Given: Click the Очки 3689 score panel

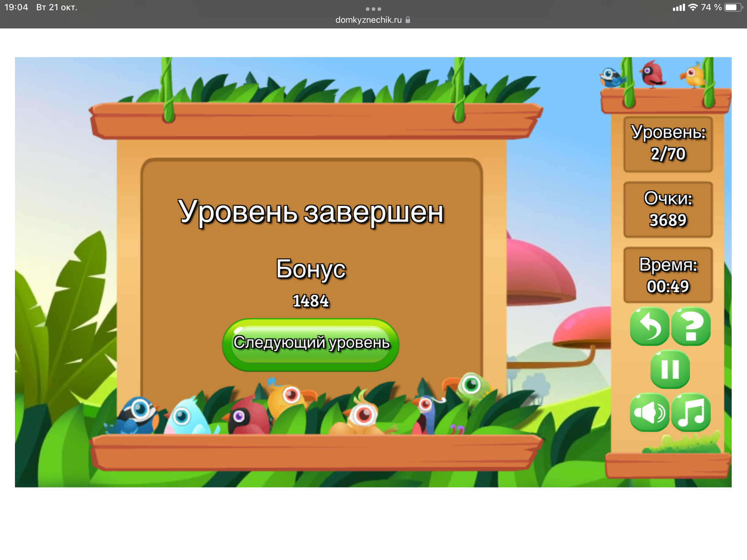Looking at the screenshot, I should (x=668, y=210).
